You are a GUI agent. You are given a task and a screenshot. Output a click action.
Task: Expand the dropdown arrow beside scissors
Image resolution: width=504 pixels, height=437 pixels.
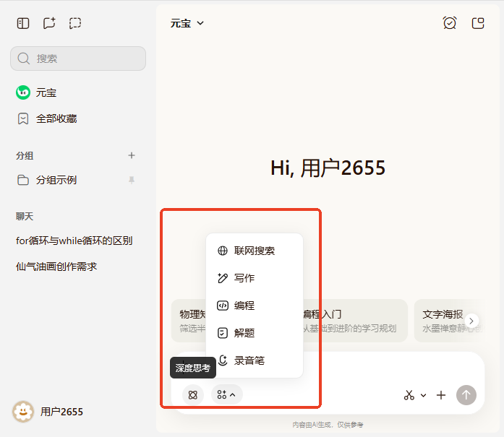tap(423, 395)
